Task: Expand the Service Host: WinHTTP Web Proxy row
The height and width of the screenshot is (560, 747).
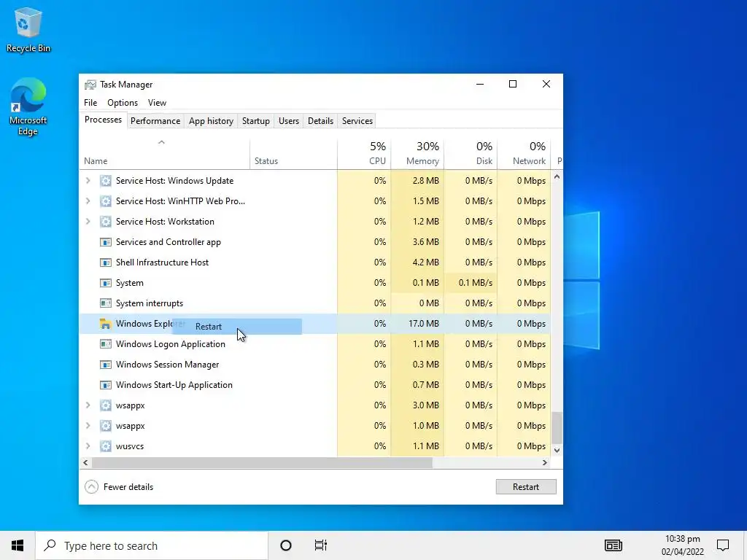Action: click(88, 201)
